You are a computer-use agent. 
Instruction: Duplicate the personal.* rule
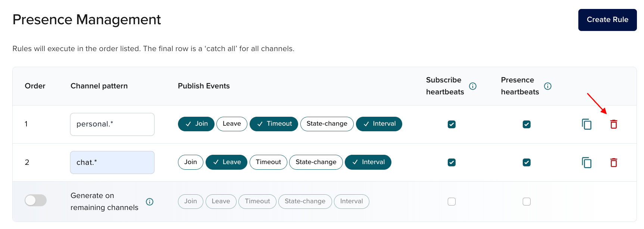click(x=587, y=124)
